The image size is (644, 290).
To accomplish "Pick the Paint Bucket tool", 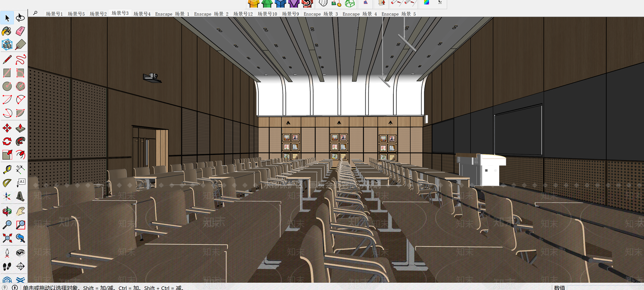I will tap(7, 31).
